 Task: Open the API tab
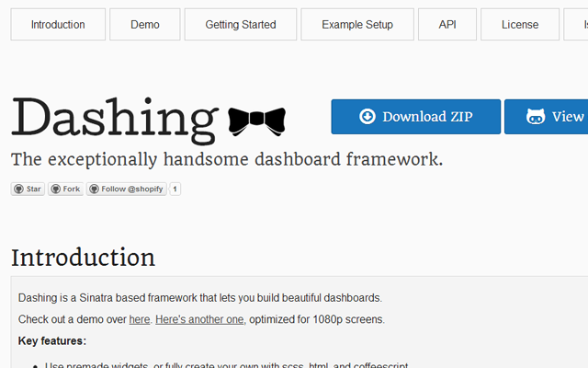tap(447, 25)
